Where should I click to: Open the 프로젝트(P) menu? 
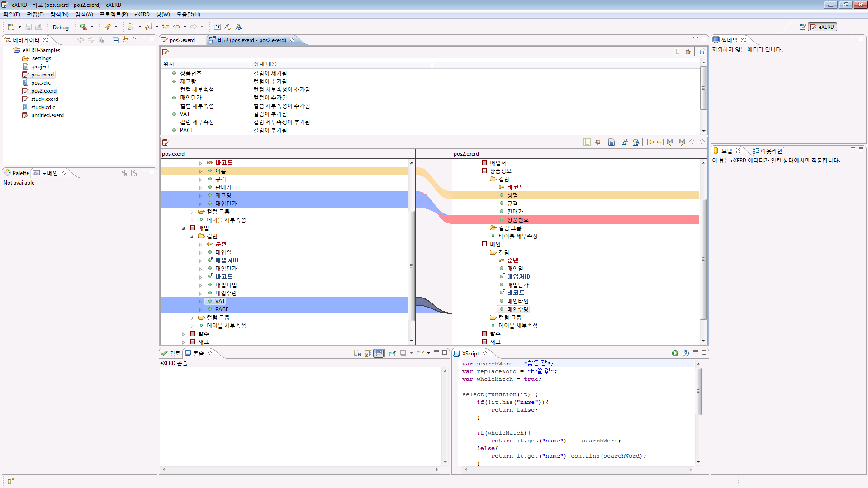coord(114,14)
